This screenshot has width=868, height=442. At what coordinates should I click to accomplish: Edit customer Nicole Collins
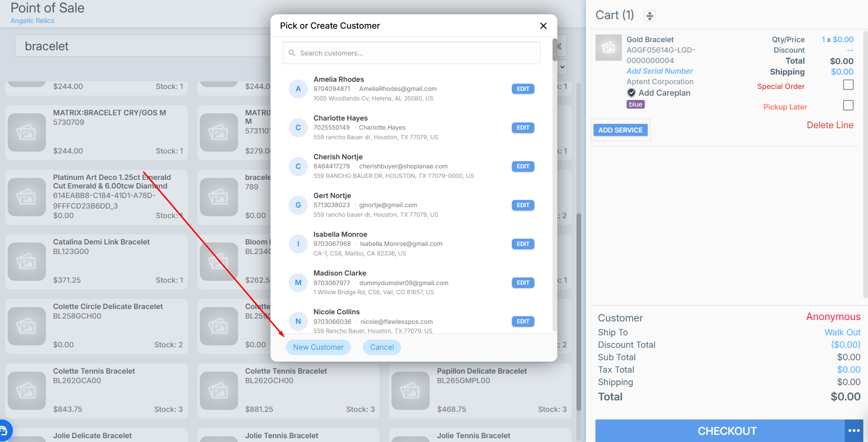(523, 321)
